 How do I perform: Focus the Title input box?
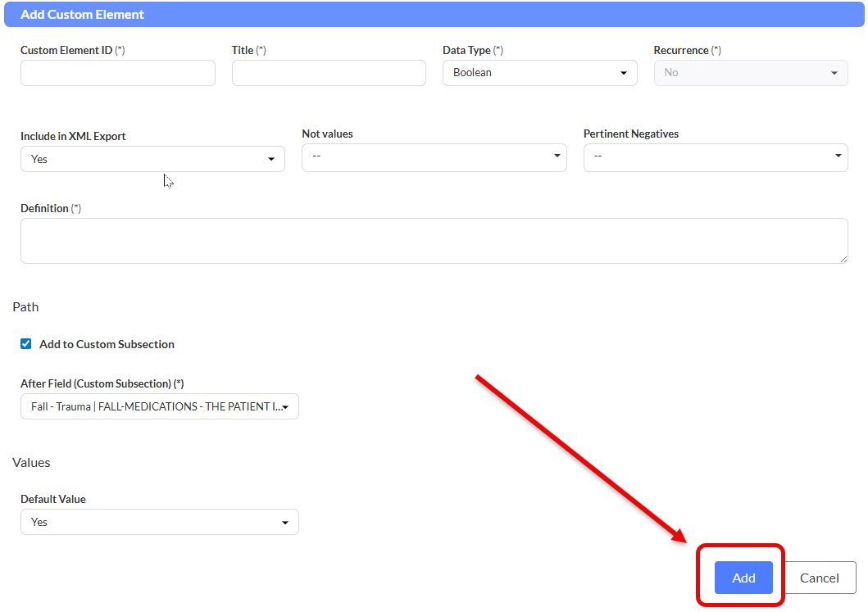coord(328,73)
